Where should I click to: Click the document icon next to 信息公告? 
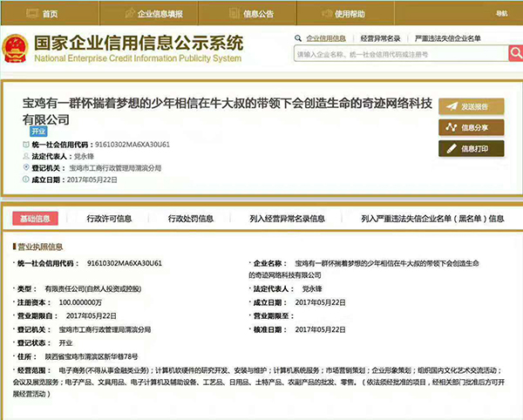234,13
